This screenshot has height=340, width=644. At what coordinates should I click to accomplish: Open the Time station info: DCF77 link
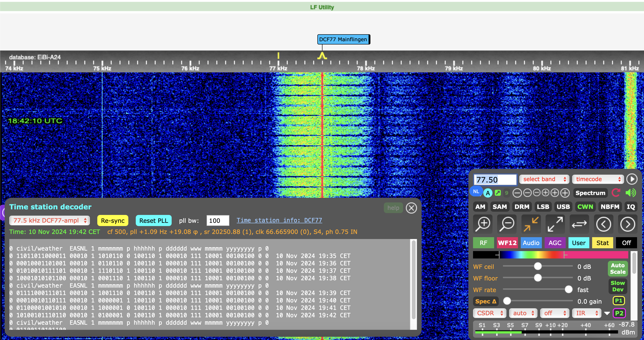coord(279,220)
